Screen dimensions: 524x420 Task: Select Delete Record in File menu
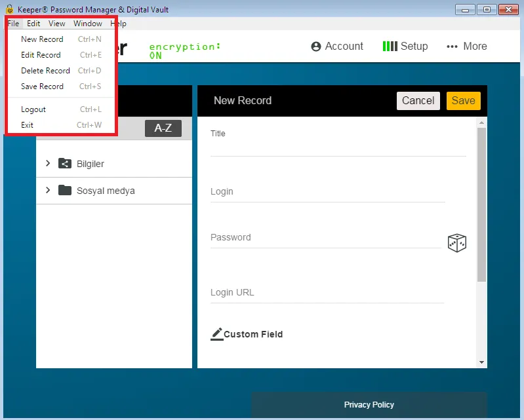click(x=61, y=71)
